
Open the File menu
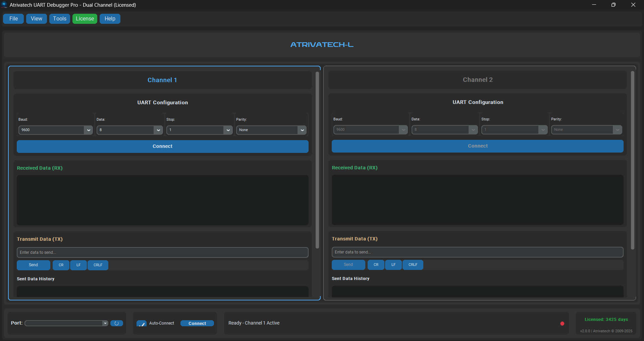pyautogui.click(x=13, y=18)
